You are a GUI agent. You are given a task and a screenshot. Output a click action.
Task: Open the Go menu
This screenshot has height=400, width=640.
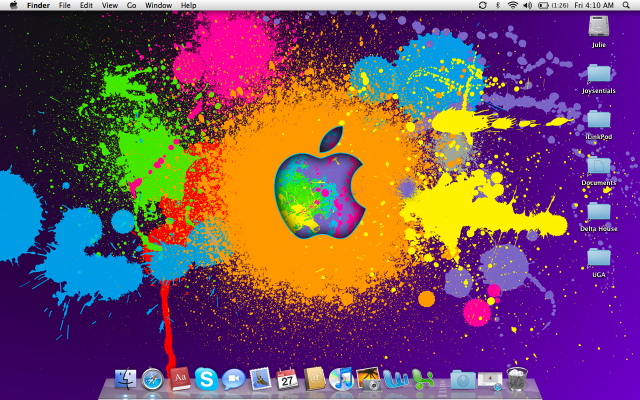point(131,5)
